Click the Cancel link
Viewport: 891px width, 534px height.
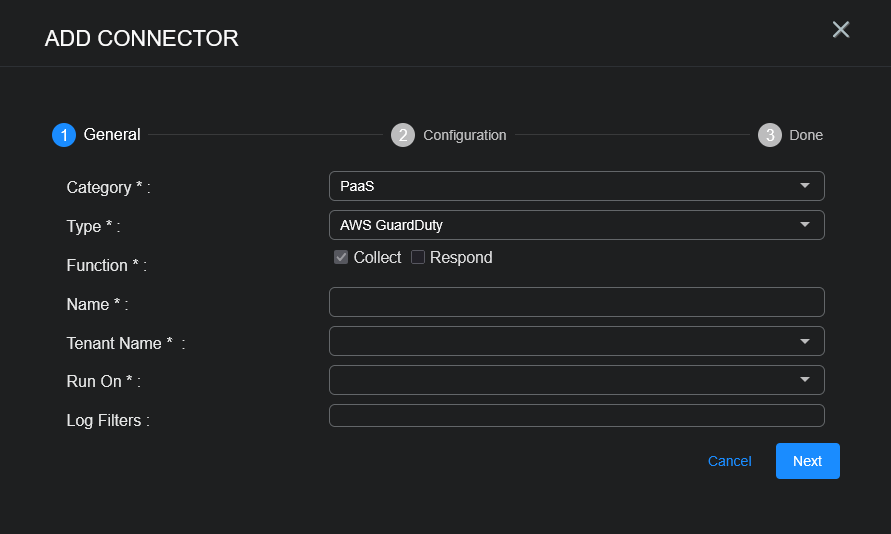[x=729, y=461]
